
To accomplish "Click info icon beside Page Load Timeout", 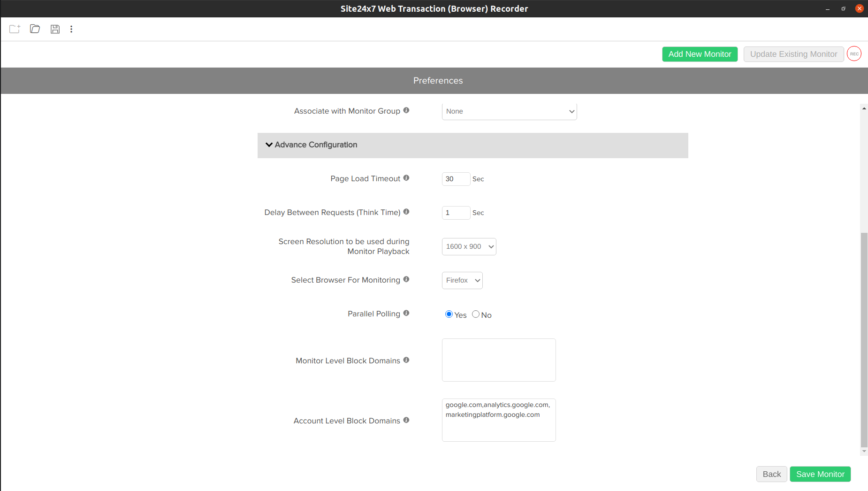I will (406, 178).
